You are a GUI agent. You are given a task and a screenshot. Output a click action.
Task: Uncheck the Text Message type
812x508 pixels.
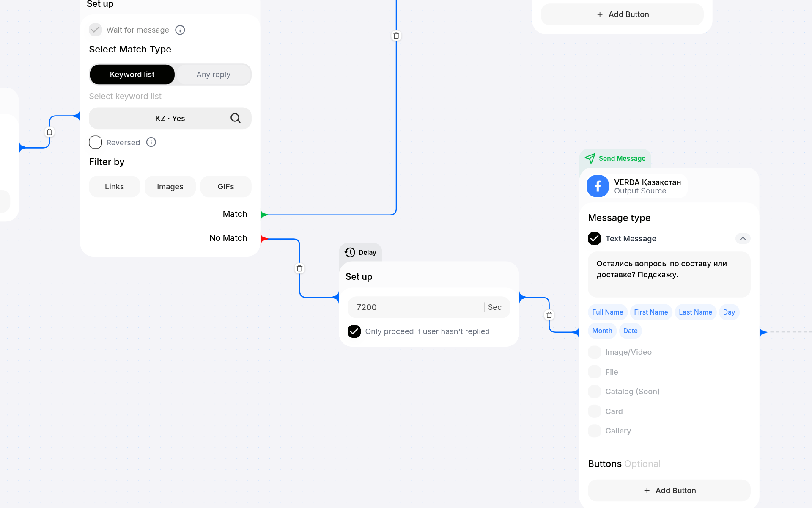pos(594,238)
